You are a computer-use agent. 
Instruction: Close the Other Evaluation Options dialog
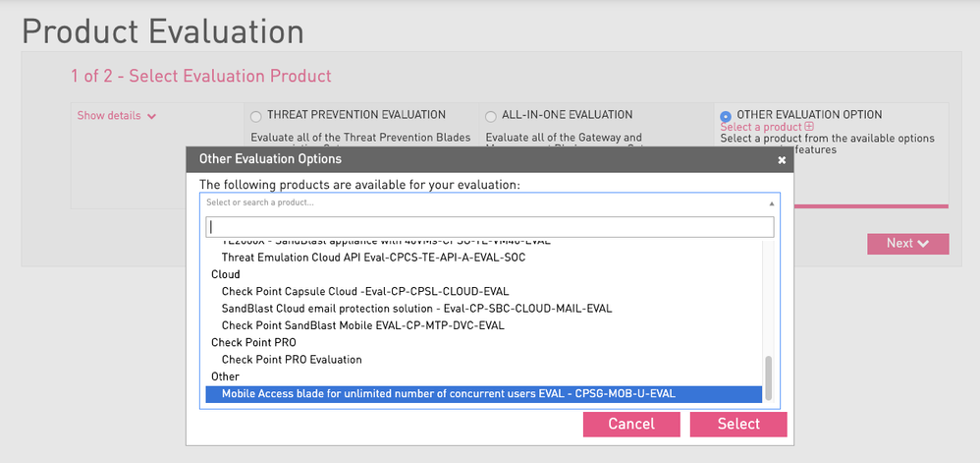coord(782,160)
